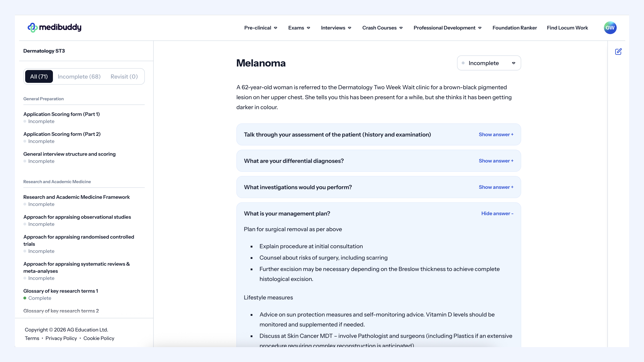
Task: Show answer for investigations question
Action: point(496,187)
